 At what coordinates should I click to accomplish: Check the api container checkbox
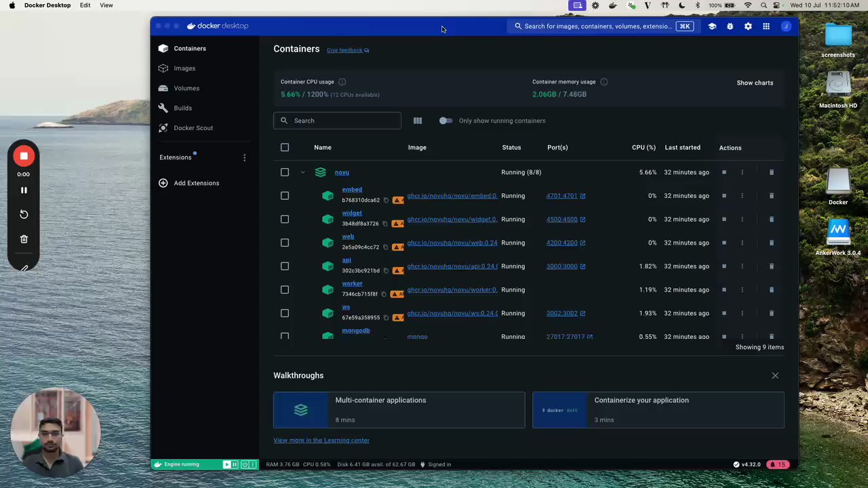point(285,266)
